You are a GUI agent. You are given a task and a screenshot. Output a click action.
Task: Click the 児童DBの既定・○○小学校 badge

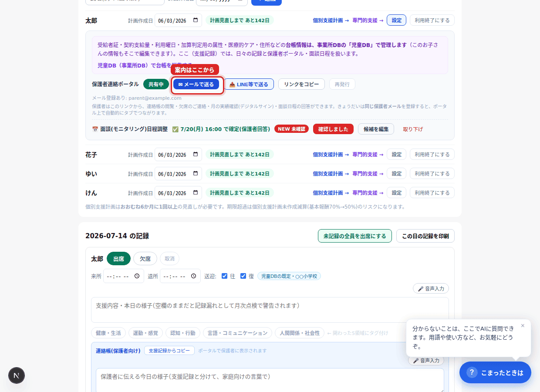point(289,276)
